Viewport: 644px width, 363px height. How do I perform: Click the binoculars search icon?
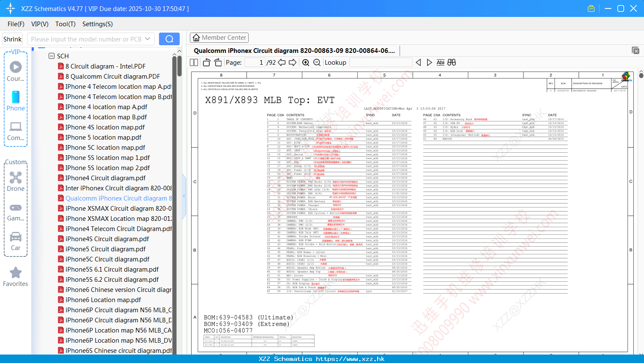point(452,62)
